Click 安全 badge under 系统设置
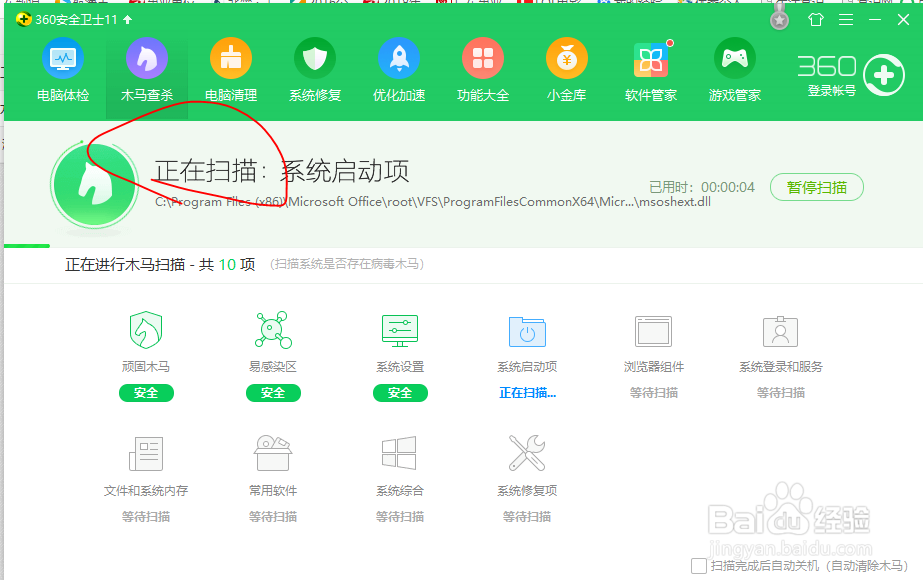The image size is (923, 580). (x=400, y=393)
